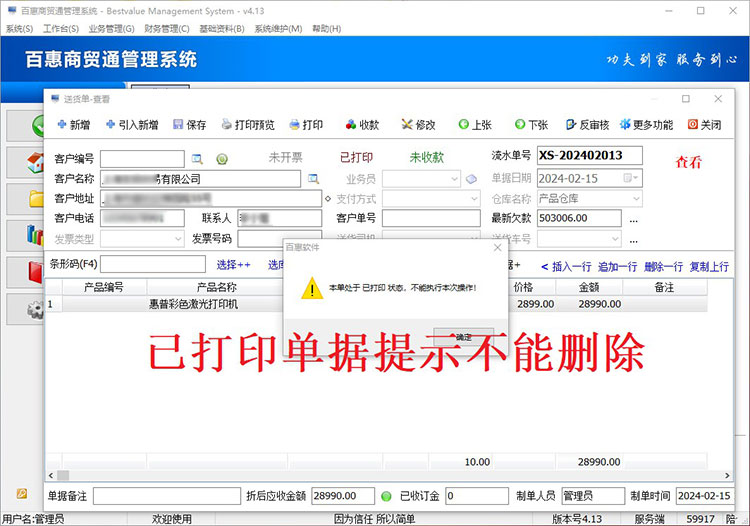This screenshot has height=526, width=750.
Task: Open 更多功能 (More functions)
Action: pyautogui.click(x=645, y=125)
